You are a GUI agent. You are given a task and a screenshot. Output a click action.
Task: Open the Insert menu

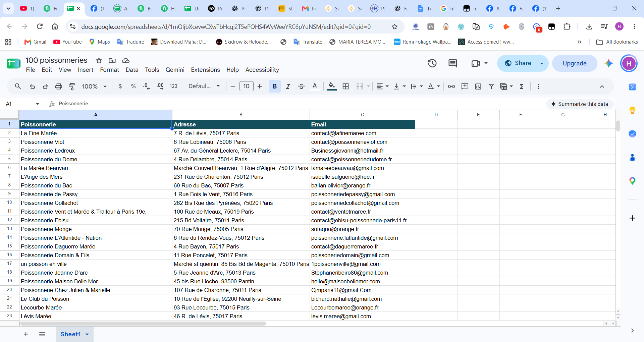coord(86,70)
